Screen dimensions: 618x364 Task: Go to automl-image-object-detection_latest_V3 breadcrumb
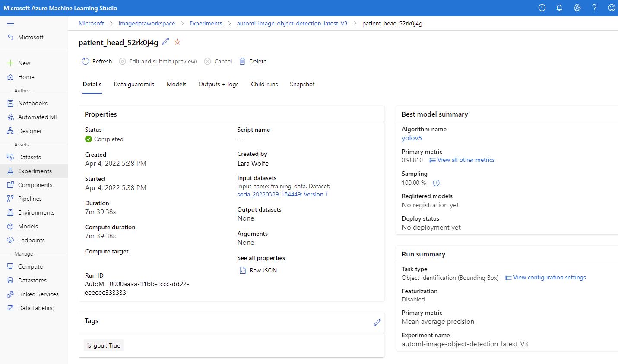[292, 23]
